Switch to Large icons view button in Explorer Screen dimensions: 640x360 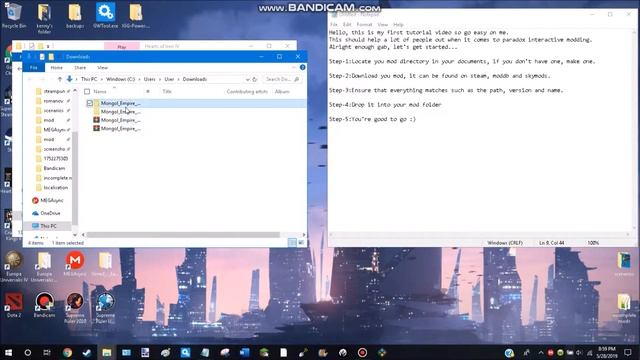(x=301, y=243)
